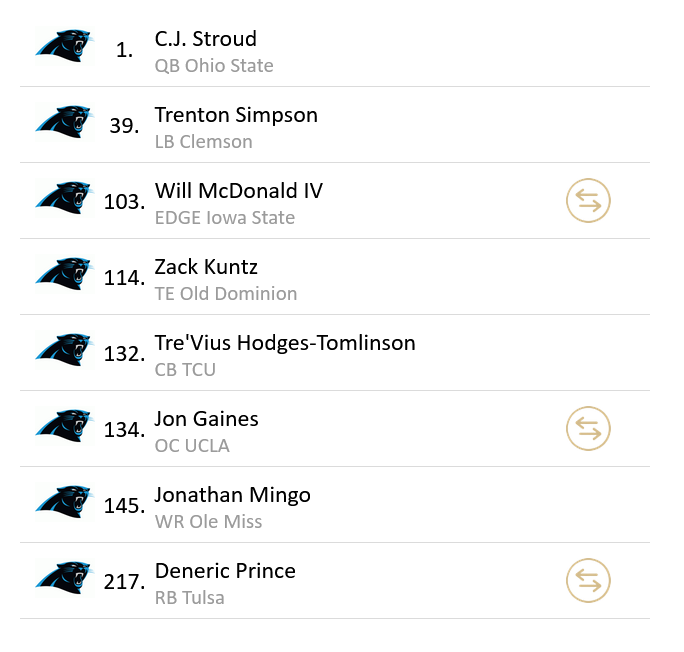684x652 pixels.
Task: Select Zack Kuntz player name
Action: pyautogui.click(x=206, y=267)
